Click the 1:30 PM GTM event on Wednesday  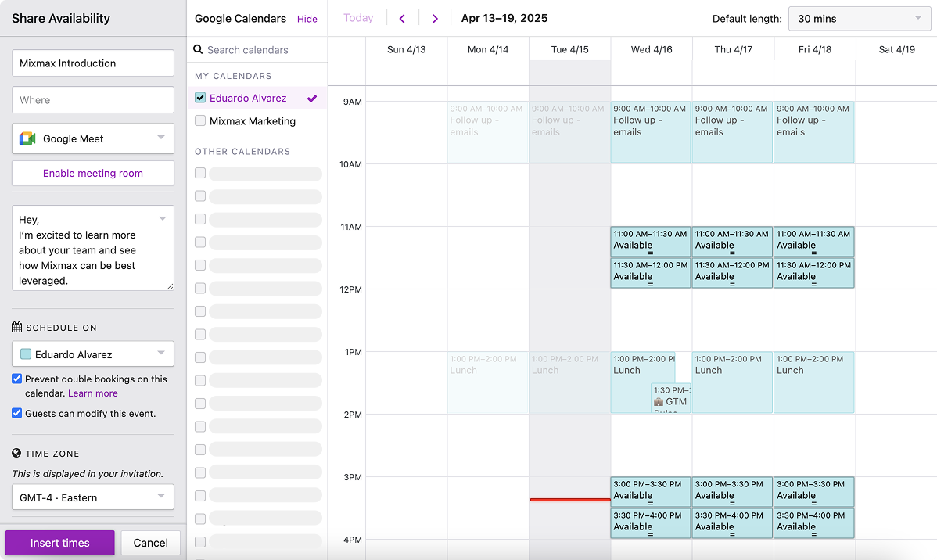(671, 398)
